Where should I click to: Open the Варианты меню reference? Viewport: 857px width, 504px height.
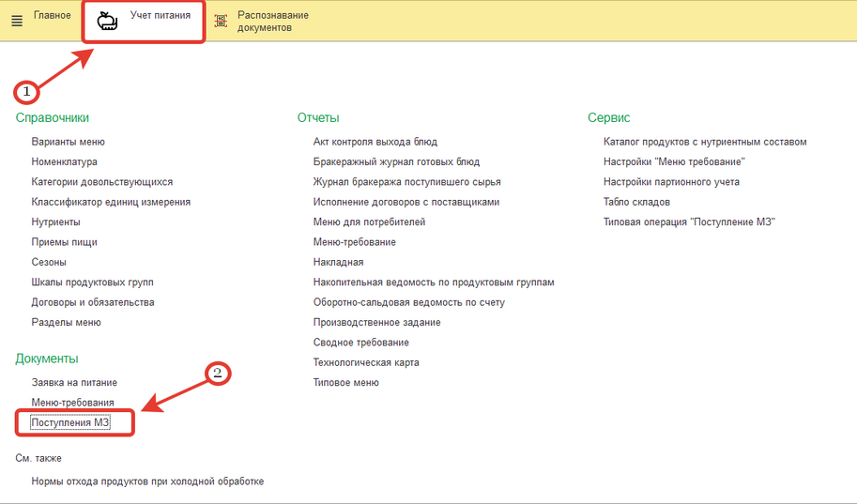pos(68,142)
